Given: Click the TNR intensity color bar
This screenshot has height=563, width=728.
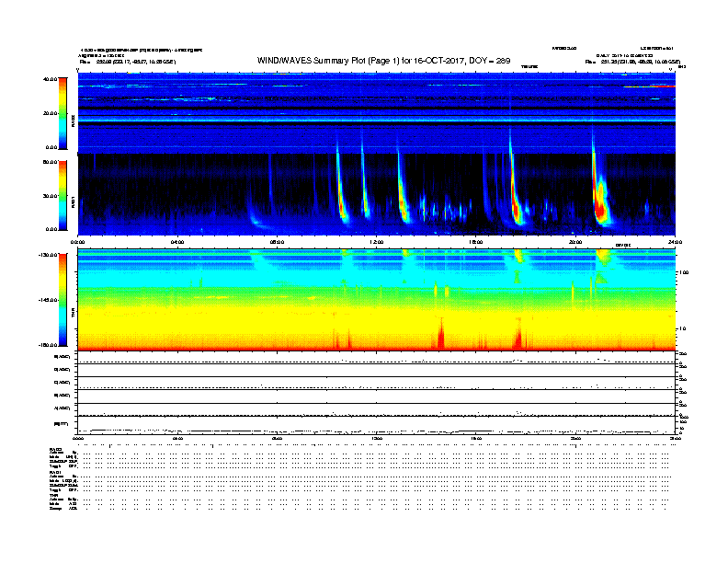Looking at the screenshot, I should 63,300.
